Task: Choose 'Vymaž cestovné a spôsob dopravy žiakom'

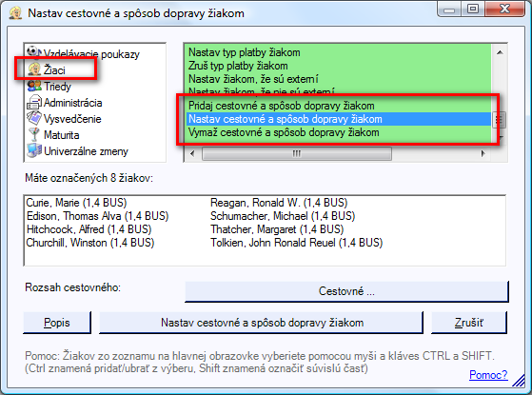Action: (x=284, y=132)
